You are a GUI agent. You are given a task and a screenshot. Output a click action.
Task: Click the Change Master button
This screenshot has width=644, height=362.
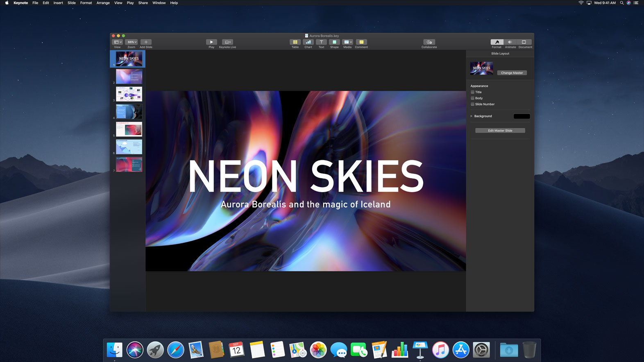(512, 73)
